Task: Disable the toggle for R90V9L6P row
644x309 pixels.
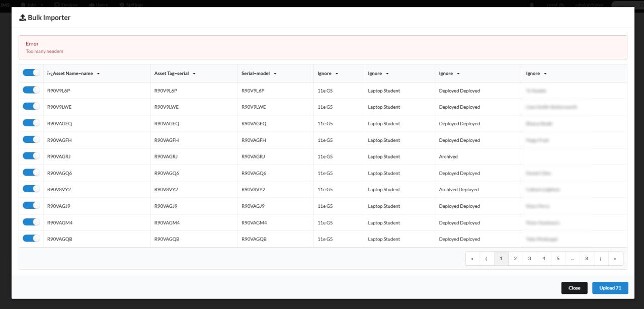Action: pyautogui.click(x=31, y=90)
